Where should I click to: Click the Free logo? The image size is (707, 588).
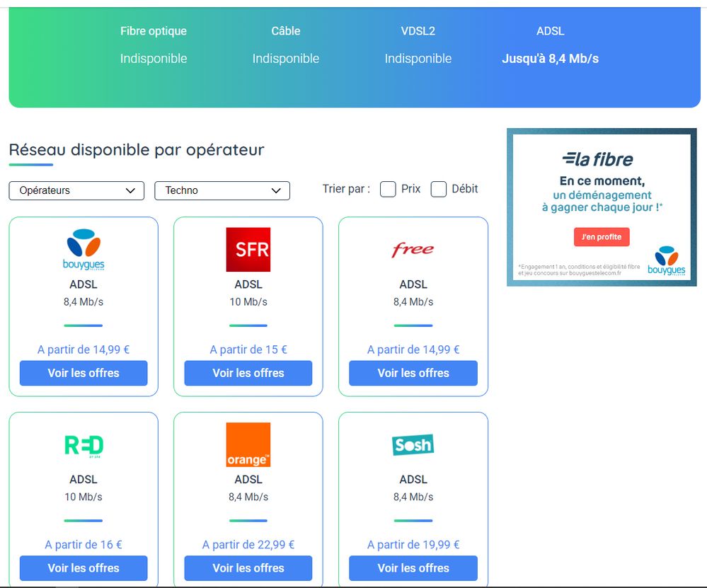413,249
